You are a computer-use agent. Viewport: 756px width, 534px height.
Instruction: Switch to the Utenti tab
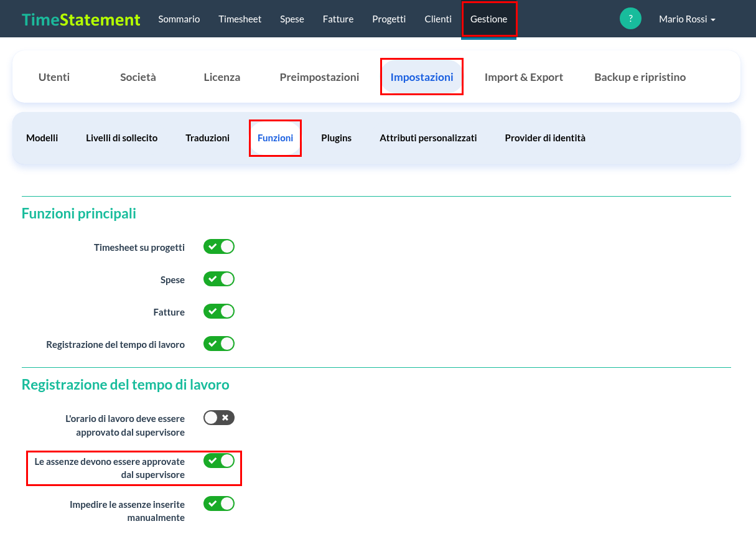pos(54,77)
